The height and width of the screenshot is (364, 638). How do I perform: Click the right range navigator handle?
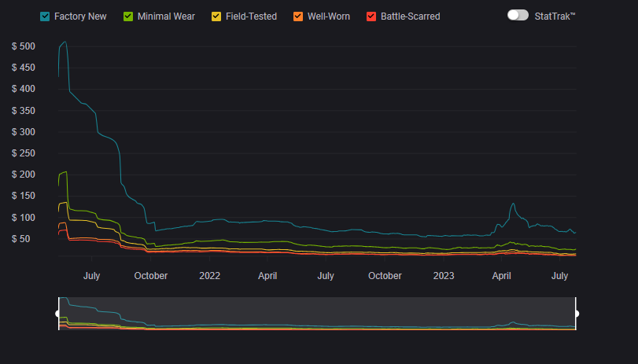(577, 314)
